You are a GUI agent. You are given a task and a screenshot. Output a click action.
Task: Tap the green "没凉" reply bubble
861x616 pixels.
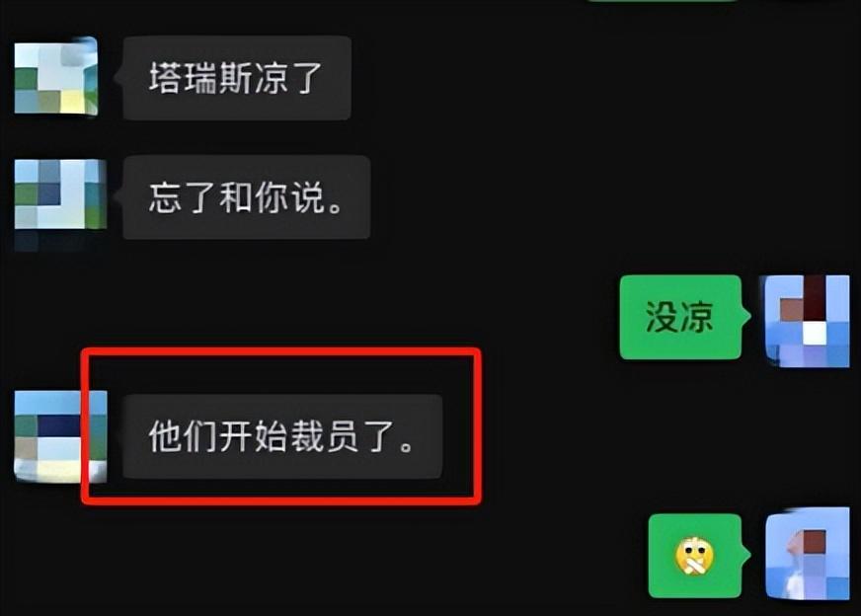tap(681, 317)
